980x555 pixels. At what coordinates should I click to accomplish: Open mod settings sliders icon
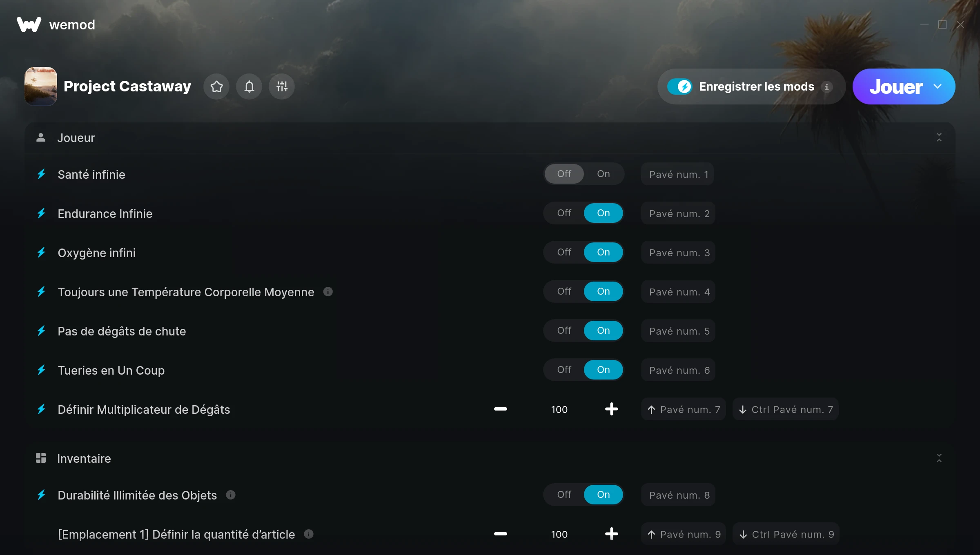coord(282,87)
